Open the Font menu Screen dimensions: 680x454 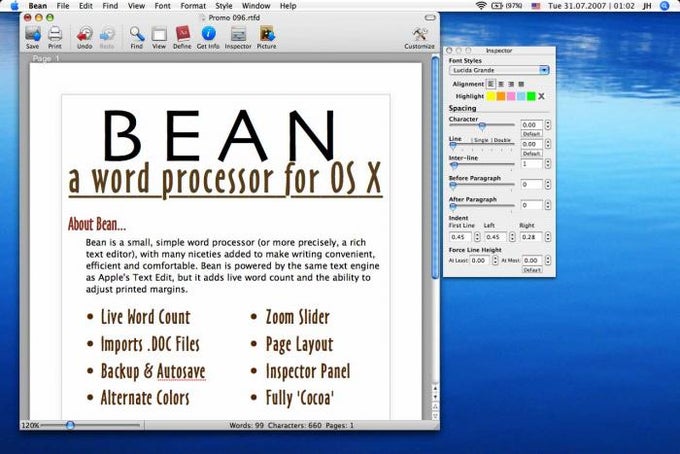pyautogui.click(x=163, y=6)
